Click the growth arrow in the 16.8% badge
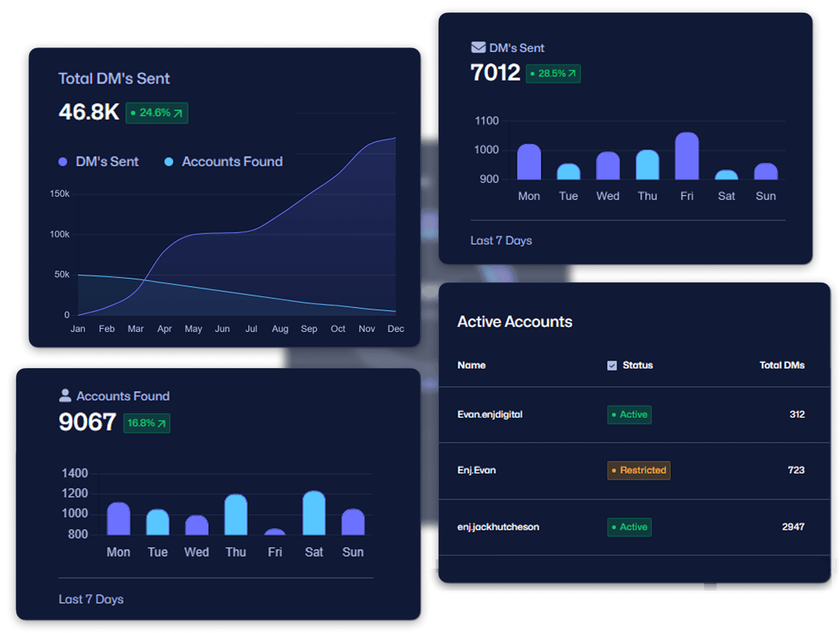Viewport: 840px width, 633px height. pos(162,422)
